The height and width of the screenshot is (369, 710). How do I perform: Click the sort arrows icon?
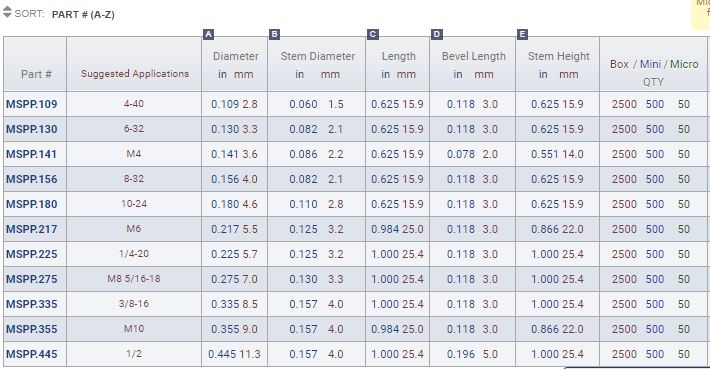pyautogui.click(x=7, y=12)
